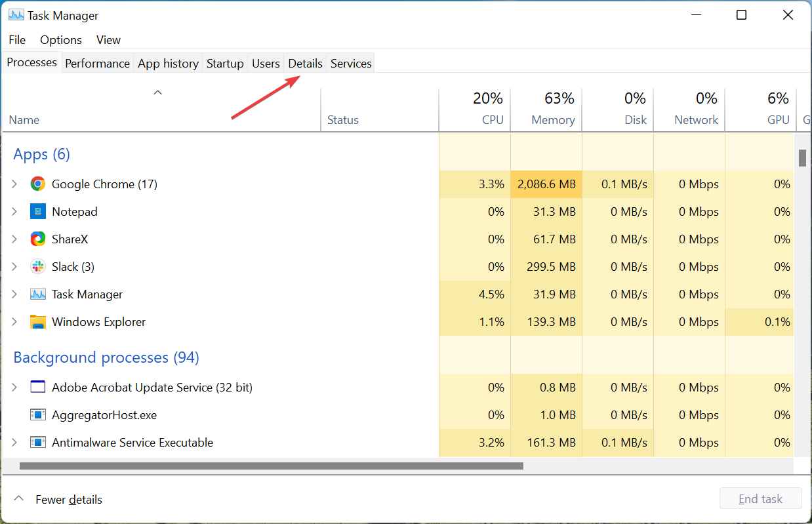The height and width of the screenshot is (524, 812).
Task: Click the Windows Explorer folder icon
Action: tap(38, 322)
